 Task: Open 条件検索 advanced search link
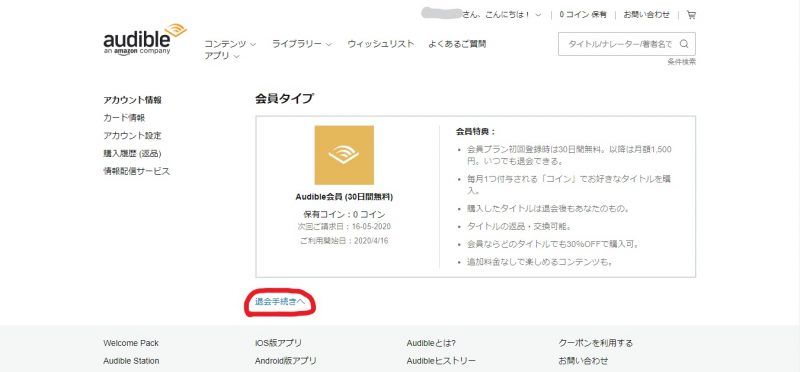pos(681,62)
